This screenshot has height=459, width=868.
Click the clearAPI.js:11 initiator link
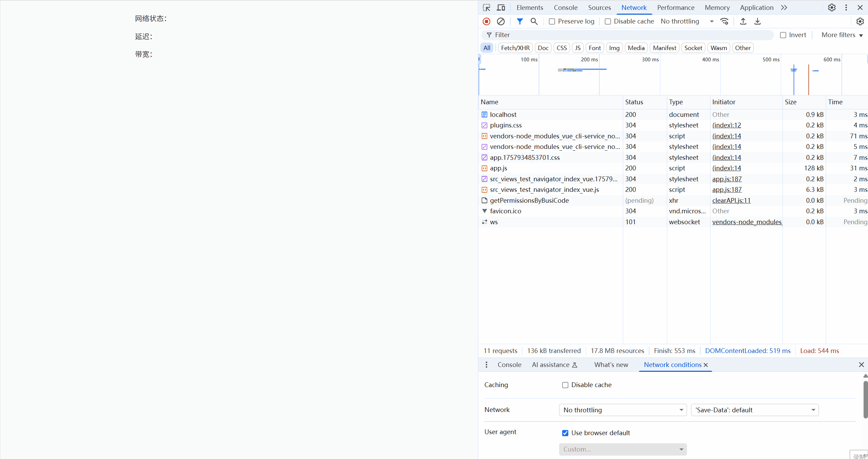click(731, 200)
